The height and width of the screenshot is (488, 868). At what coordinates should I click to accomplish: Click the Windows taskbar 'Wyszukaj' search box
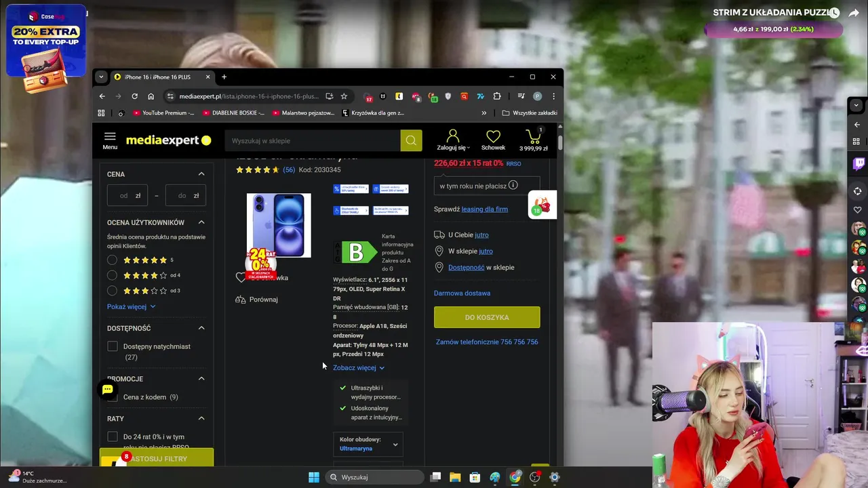pyautogui.click(x=373, y=477)
